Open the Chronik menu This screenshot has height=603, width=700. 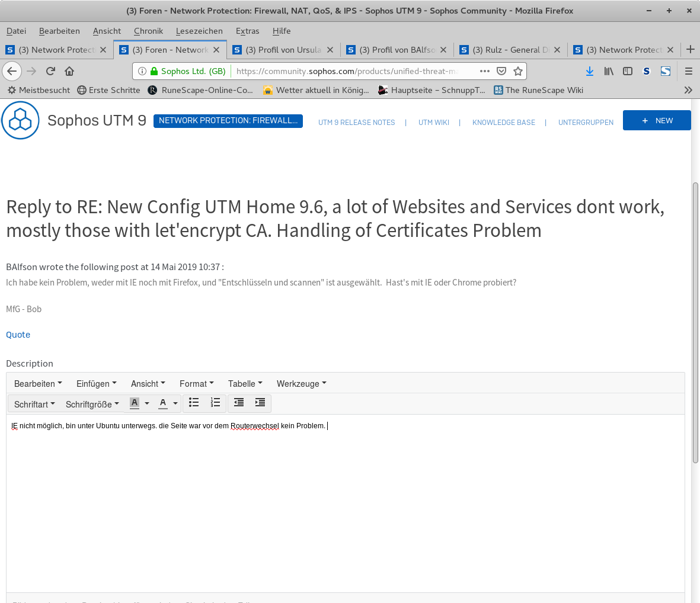(148, 31)
